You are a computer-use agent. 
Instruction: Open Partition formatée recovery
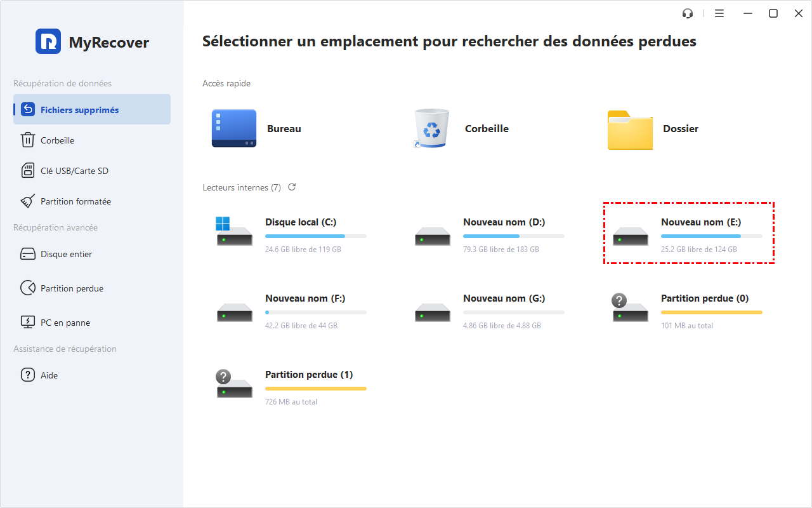75,201
